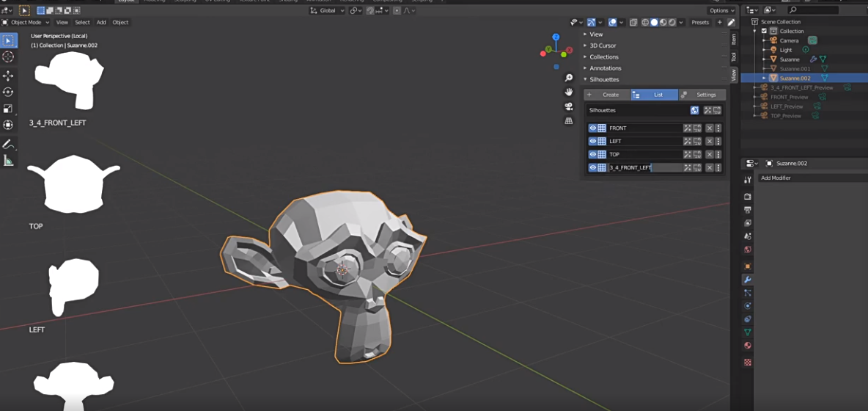Open the viewport Object menu

point(120,22)
